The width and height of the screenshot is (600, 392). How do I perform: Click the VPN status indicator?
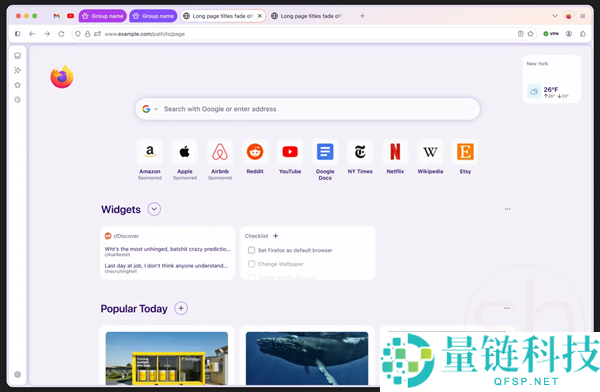[x=551, y=34]
